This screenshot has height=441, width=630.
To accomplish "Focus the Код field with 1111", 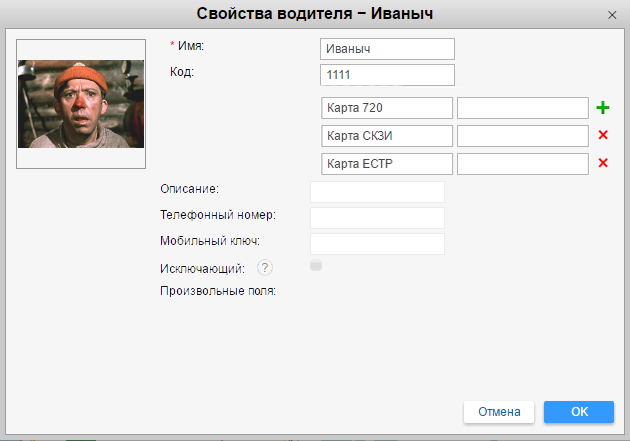I will [387, 75].
